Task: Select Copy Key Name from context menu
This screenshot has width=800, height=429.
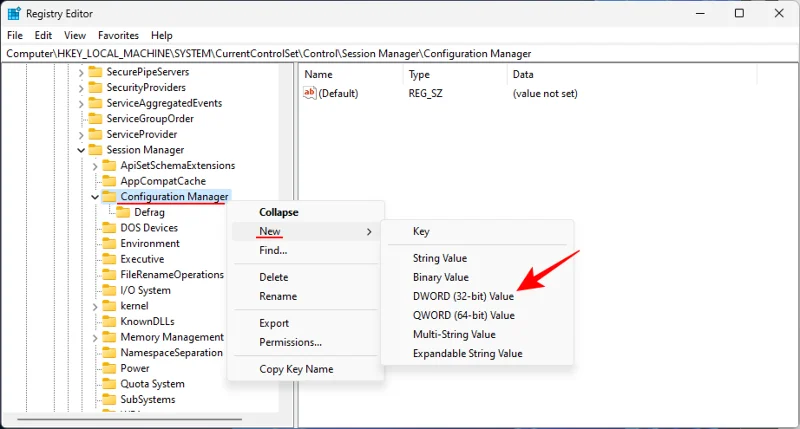Action: [x=296, y=369]
